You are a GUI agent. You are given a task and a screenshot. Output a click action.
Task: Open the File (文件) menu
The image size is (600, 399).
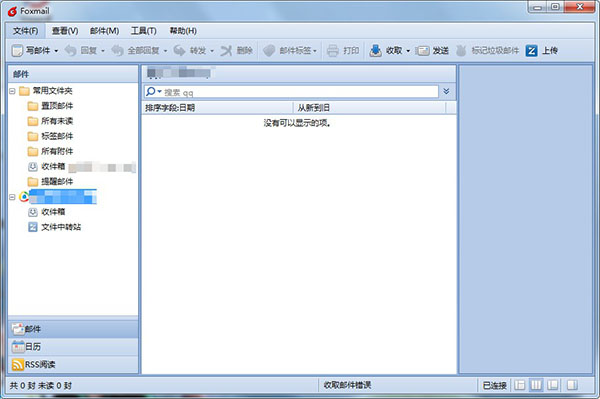26,31
